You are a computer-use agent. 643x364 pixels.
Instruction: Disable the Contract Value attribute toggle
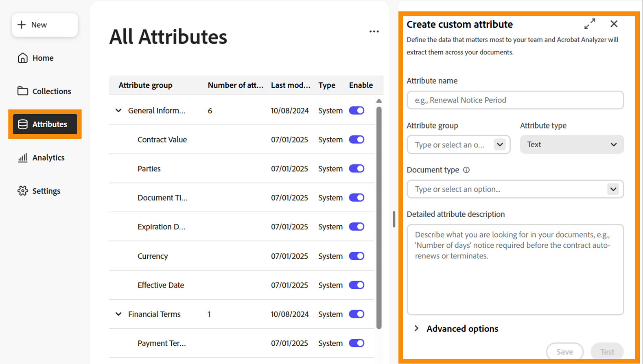point(356,139)
